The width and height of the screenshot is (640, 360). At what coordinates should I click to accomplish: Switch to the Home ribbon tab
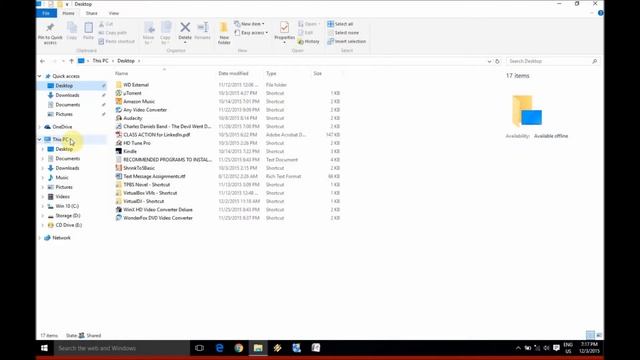click(x=68, y=13)
